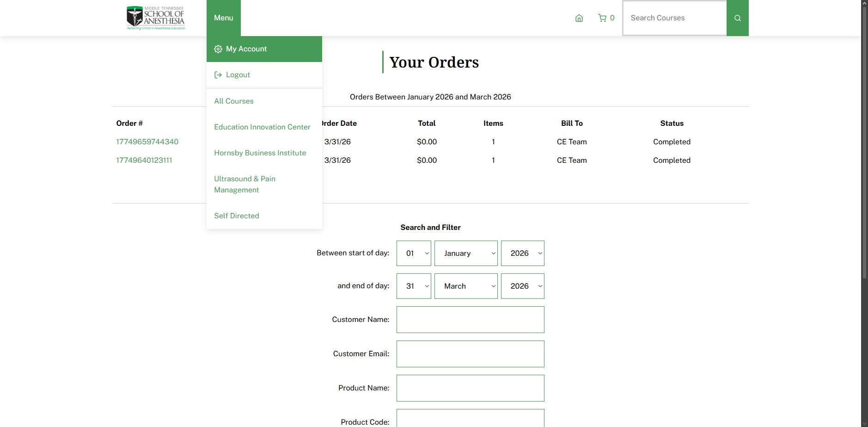
Task: Click the Search and Filter heading
Action: (x=430, y=227)
